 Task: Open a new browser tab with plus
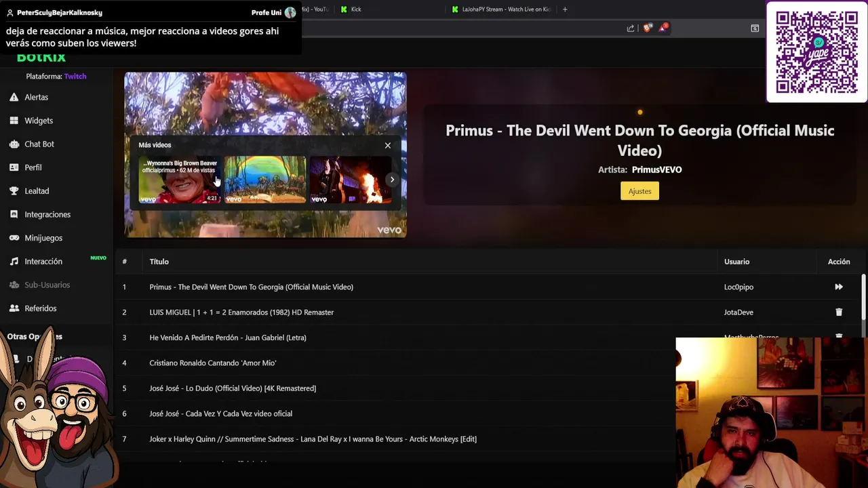(x=565, y=9)
